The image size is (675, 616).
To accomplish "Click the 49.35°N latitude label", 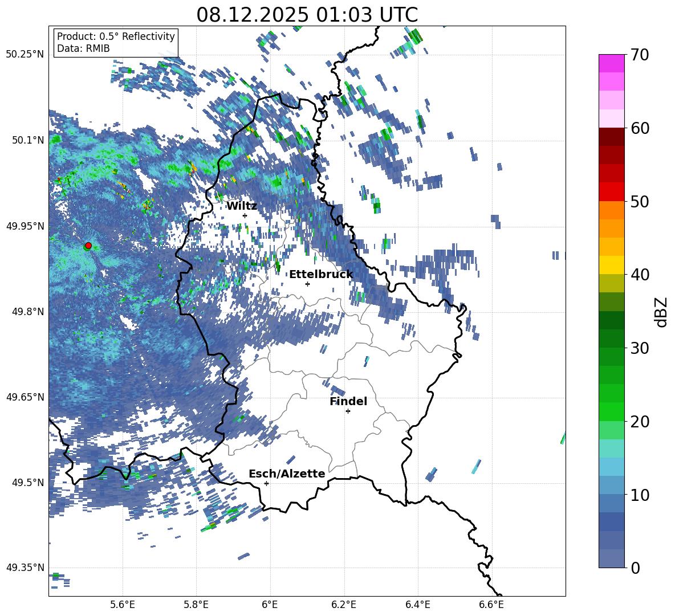I will (25, 568).
